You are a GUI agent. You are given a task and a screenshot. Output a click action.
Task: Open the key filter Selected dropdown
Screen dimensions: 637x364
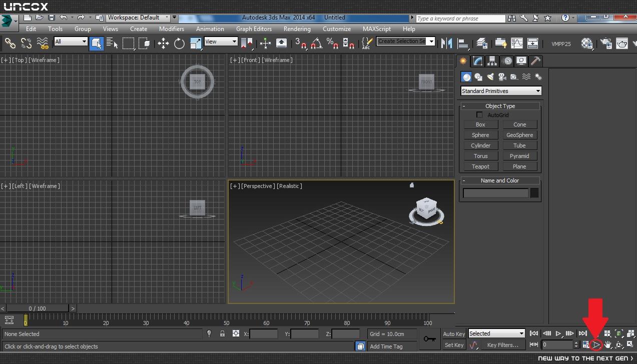[496, 333]
